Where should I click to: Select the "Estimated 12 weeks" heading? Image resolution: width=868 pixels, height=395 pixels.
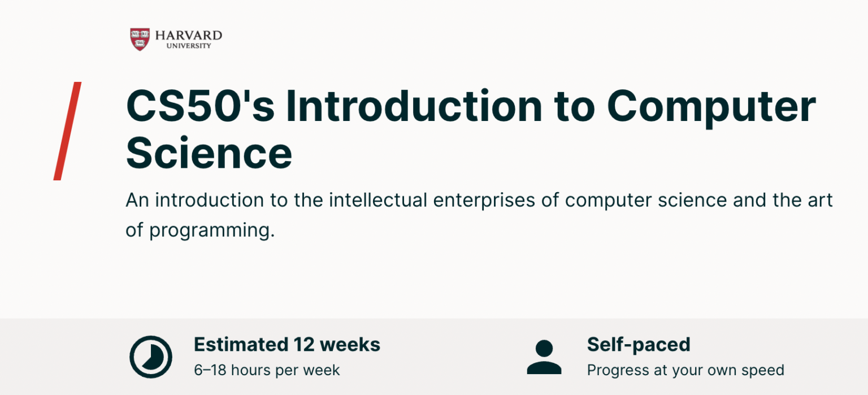pos(287,344)
